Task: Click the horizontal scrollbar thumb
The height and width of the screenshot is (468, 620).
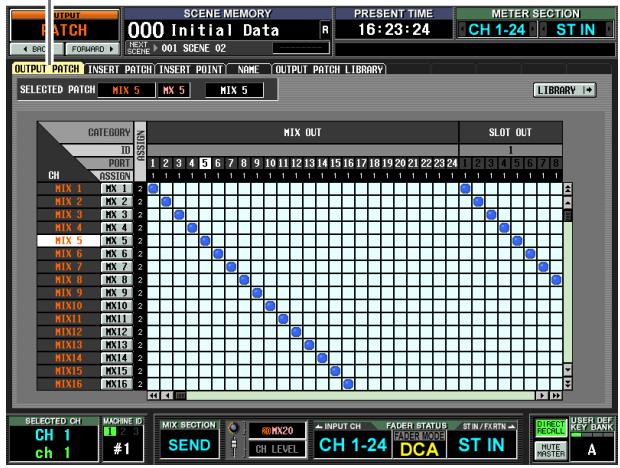Action: coord(180,395)
